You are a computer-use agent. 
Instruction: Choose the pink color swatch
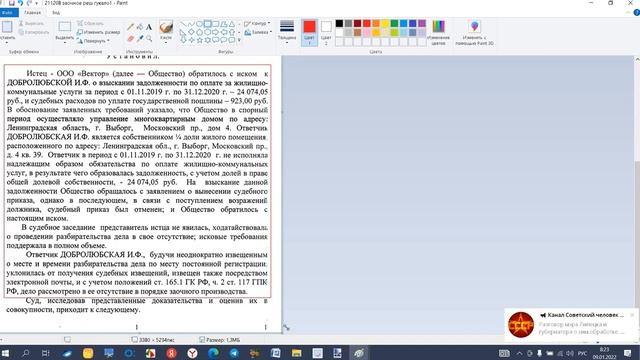367,32
